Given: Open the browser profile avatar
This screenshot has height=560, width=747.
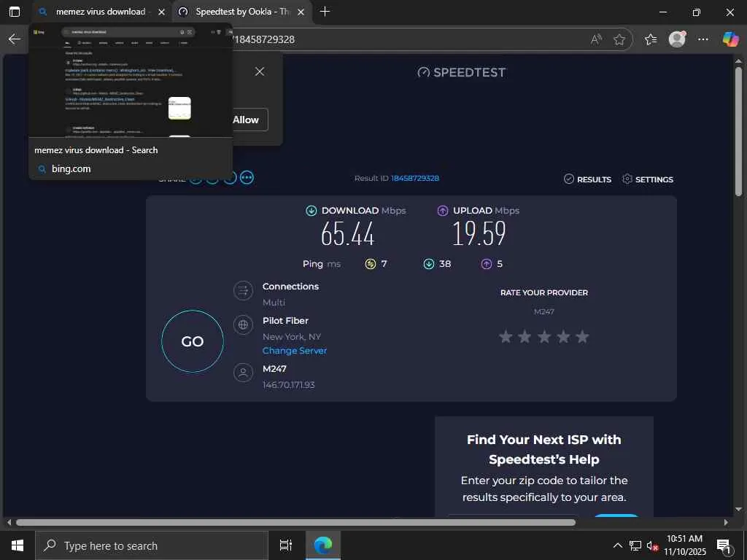Looking at the screenshot, I should point(677,39).
